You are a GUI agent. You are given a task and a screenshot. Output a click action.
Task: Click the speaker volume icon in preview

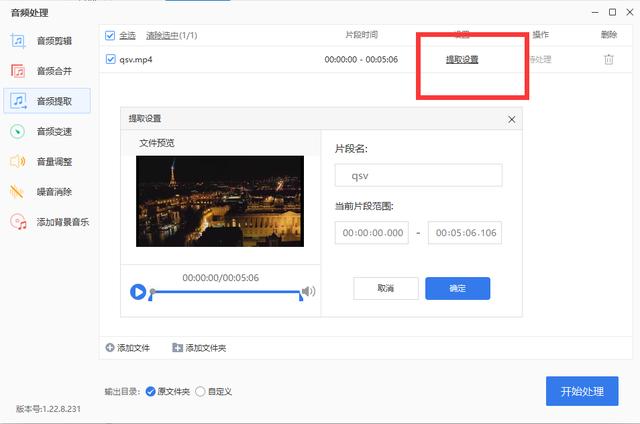click(309, 291)
